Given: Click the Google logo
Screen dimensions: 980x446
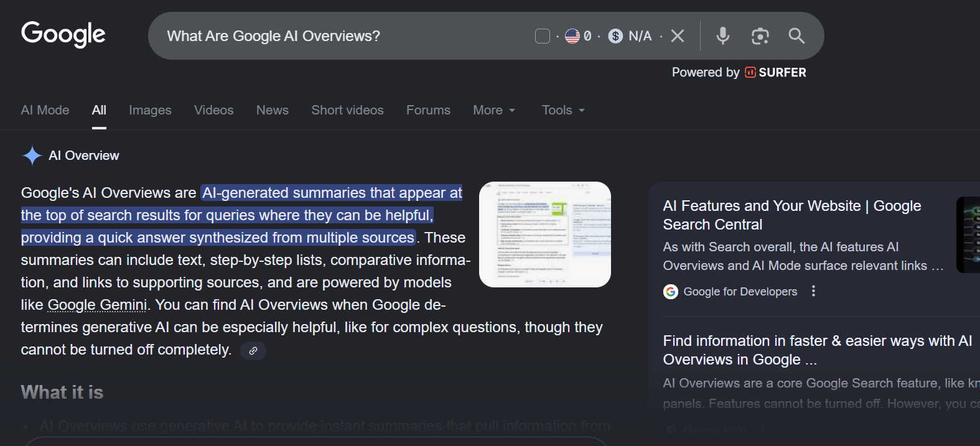Looking at the screenshot, I should point(63,34).
